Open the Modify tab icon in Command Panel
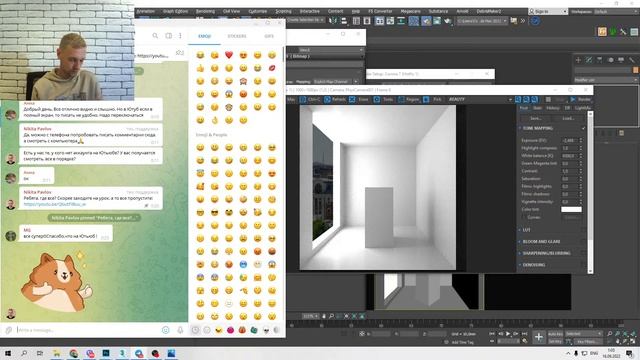The image size is (640, 360). click(589, 60)
